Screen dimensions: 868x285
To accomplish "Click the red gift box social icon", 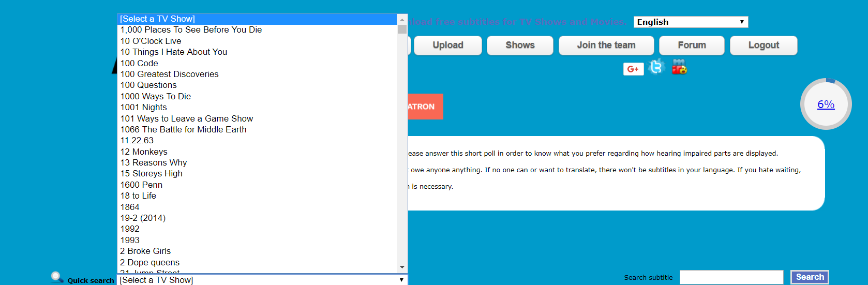I will pos(679,67).
